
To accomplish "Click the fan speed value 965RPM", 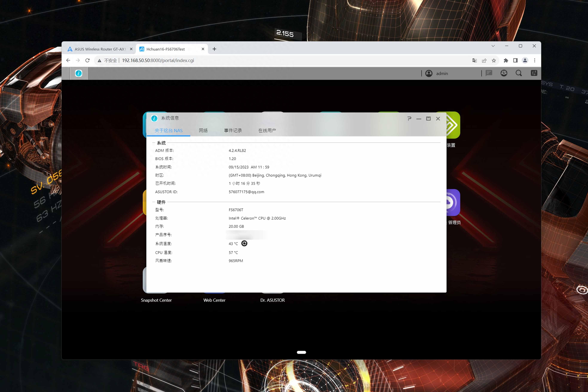I will pos(236,261).
